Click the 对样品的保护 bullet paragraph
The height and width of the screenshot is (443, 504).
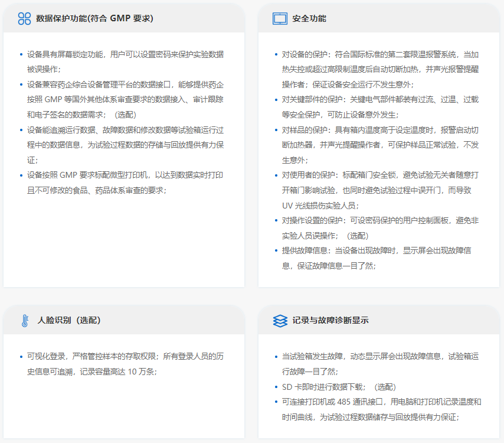[380, 145]
